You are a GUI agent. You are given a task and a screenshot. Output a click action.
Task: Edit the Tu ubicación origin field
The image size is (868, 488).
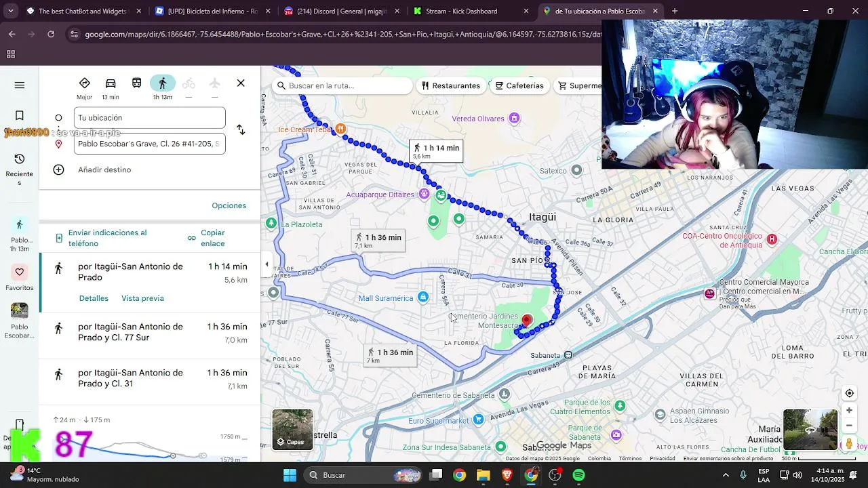pos(149,117)
